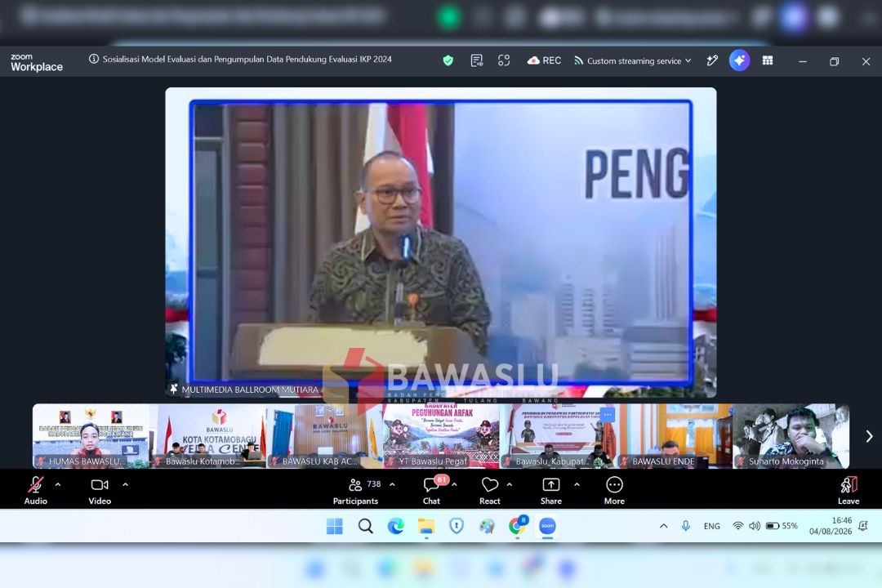Expand share options caret beside Share
The image size is (882, 588).
click(x=577, y=484)
